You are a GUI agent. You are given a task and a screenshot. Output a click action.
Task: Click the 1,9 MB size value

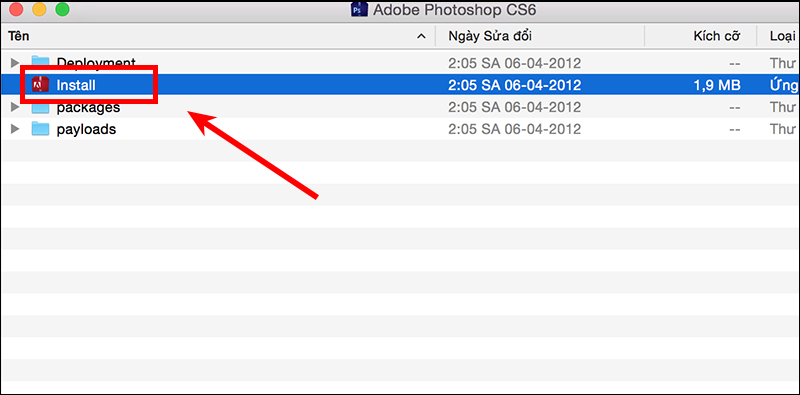(x=717, y=85)
